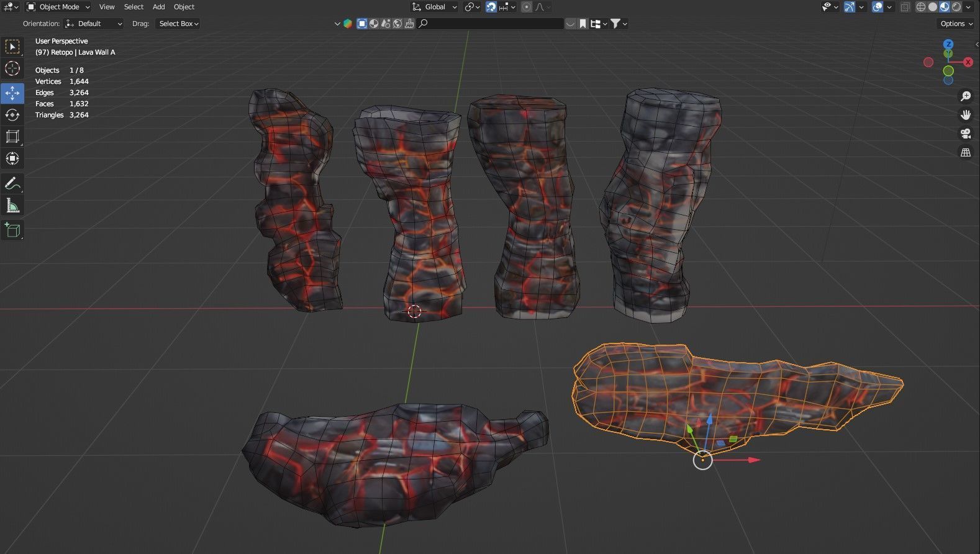Toggle the highlighted square frame icon
The height and width of the screenshot is (554, 980).
tap(362, 24)
